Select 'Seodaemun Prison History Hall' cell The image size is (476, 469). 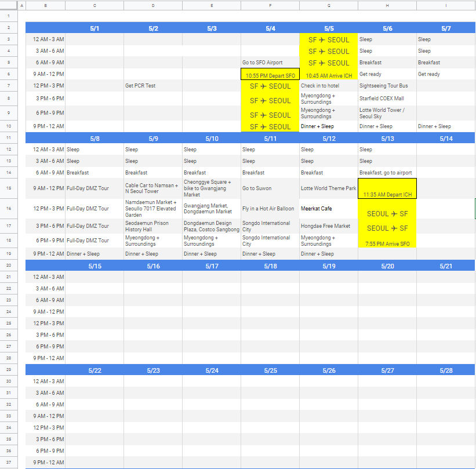coord(153,226)
